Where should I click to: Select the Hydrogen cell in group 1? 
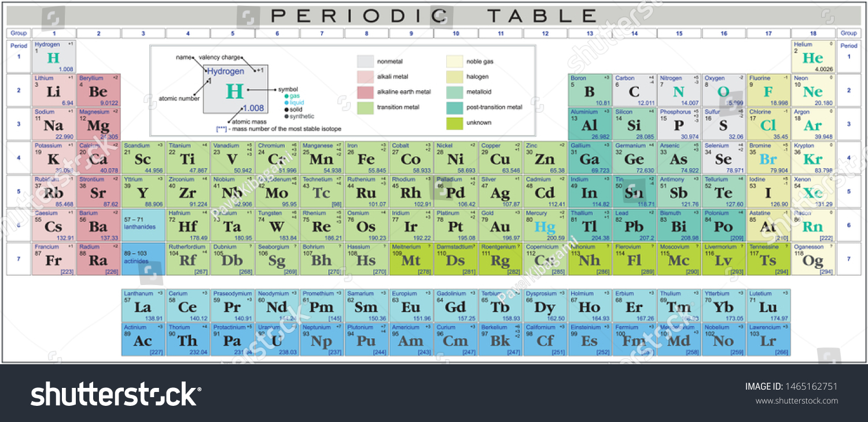point(54,56)
